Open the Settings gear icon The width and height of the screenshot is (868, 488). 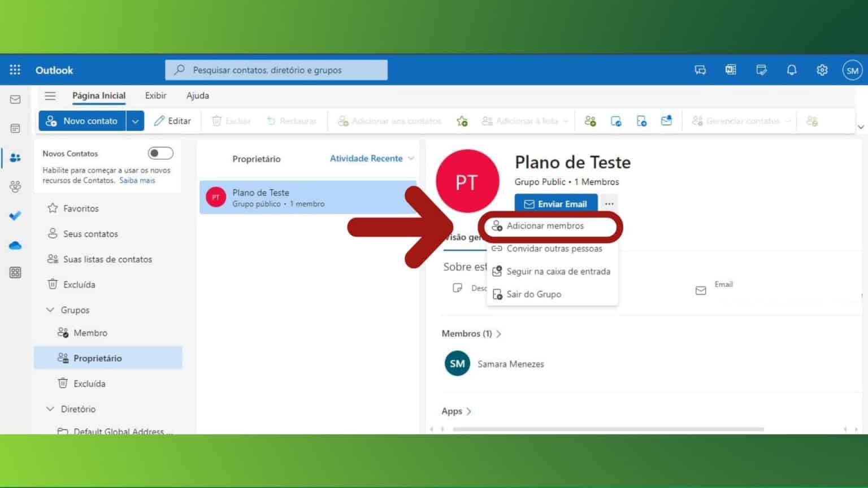(x=822, y=69)
